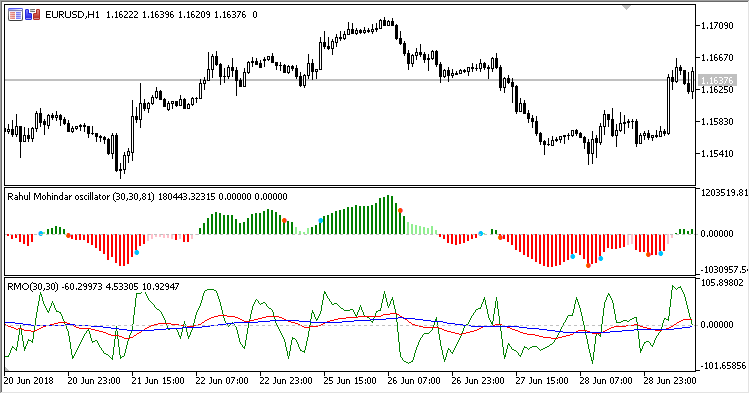Screen dimensions: 750x394
Task: Click the RMO value 10.92947
Action: 161,286
